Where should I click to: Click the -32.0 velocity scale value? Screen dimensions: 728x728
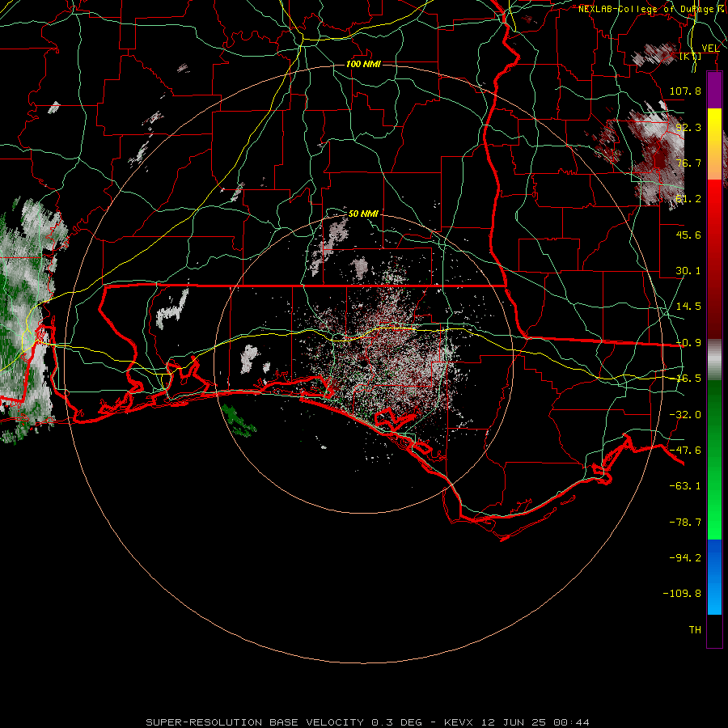click(x=685, y=415)
